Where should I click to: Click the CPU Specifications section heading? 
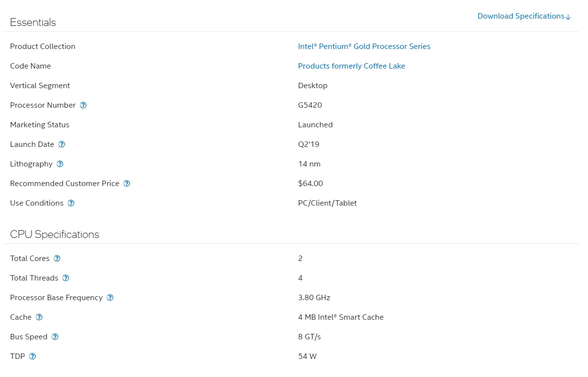(55, 235)
